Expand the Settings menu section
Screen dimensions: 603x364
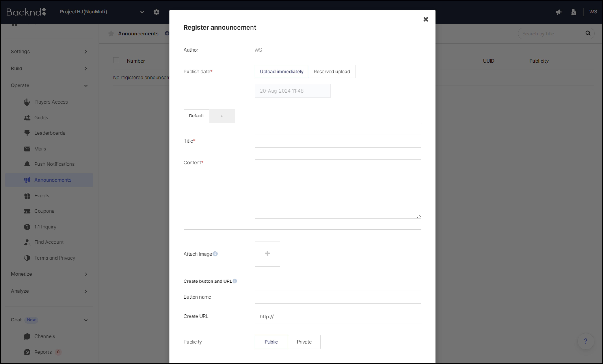49,51
